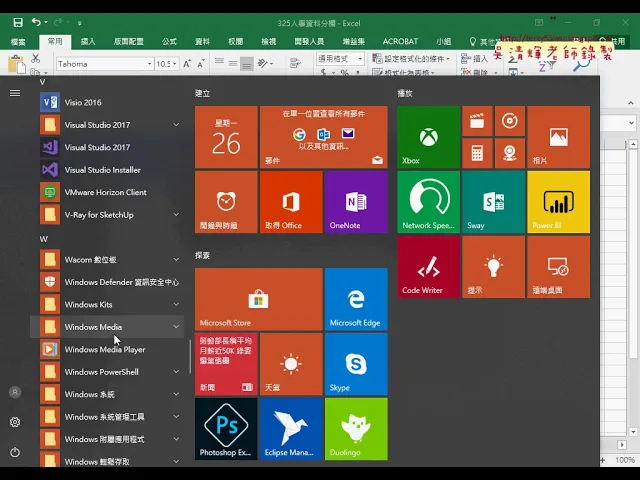The image size is (640, 480).
Task: Open the Calculator small tile
Action: click(477, 153)
